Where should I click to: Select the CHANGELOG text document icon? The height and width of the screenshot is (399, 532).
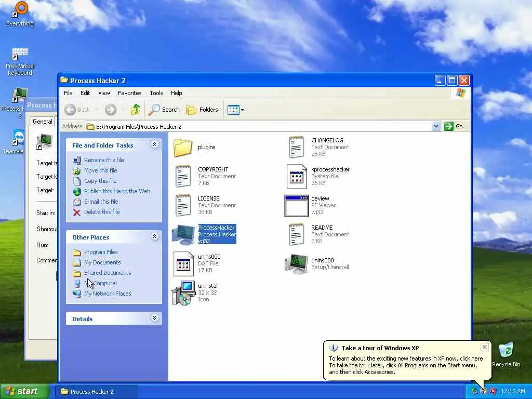[x=296, y=147]
